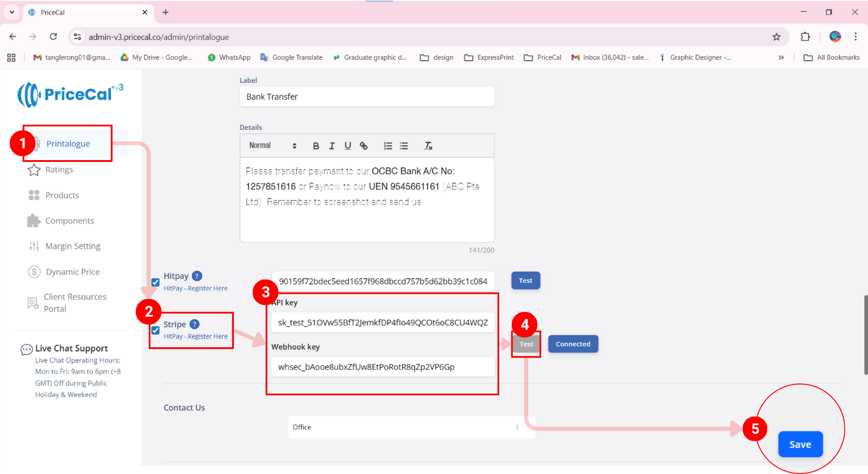
Task: Click the clear formatting icon
Action: click(x=428, y=146)
